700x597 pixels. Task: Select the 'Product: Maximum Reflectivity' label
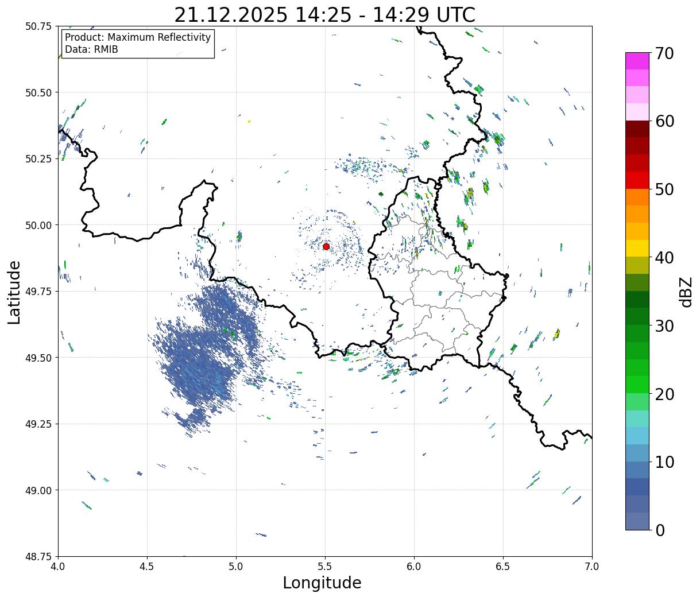pos(138,37)
